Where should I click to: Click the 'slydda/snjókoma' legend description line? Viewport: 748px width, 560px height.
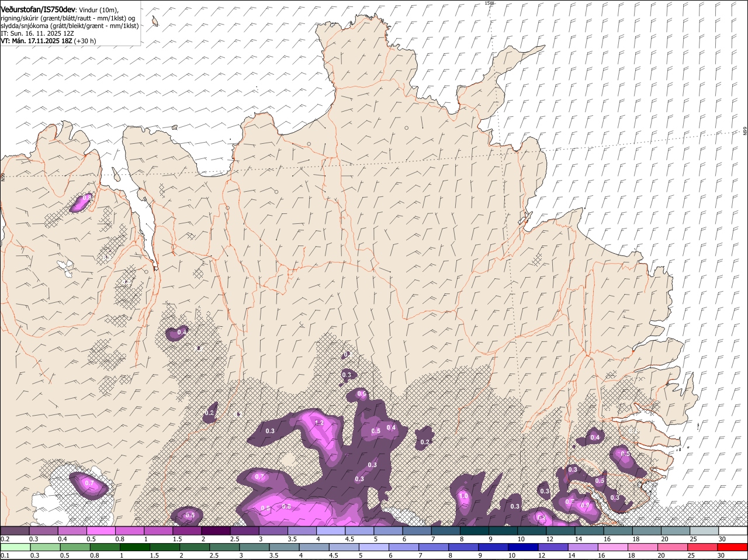(x=69, y=26)
